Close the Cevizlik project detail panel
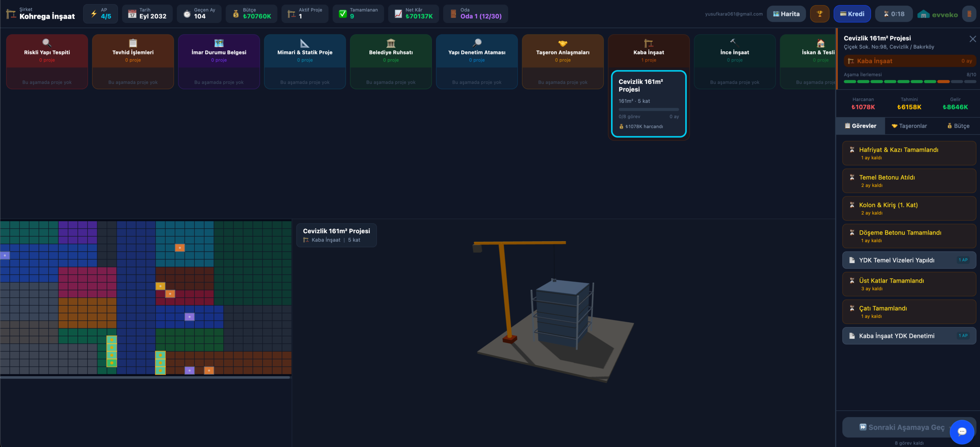Screen dimensions: 980x447 point(972,39)
